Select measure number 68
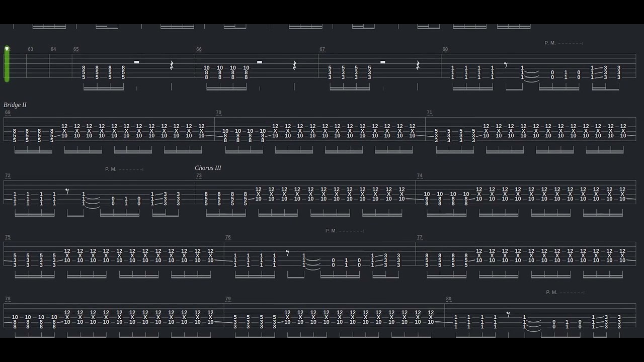This screenshot has height=362, width=644. point(445,49)
